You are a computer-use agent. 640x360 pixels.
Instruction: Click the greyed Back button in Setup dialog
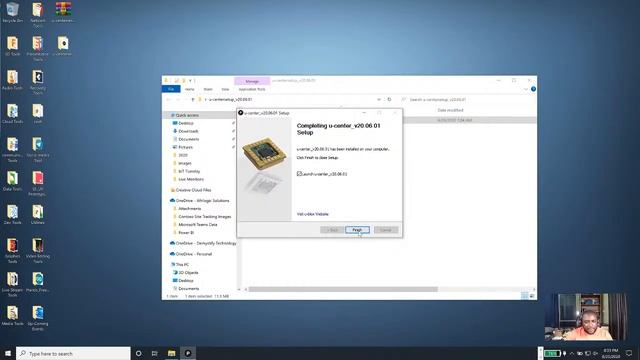[x=332, y=230]
